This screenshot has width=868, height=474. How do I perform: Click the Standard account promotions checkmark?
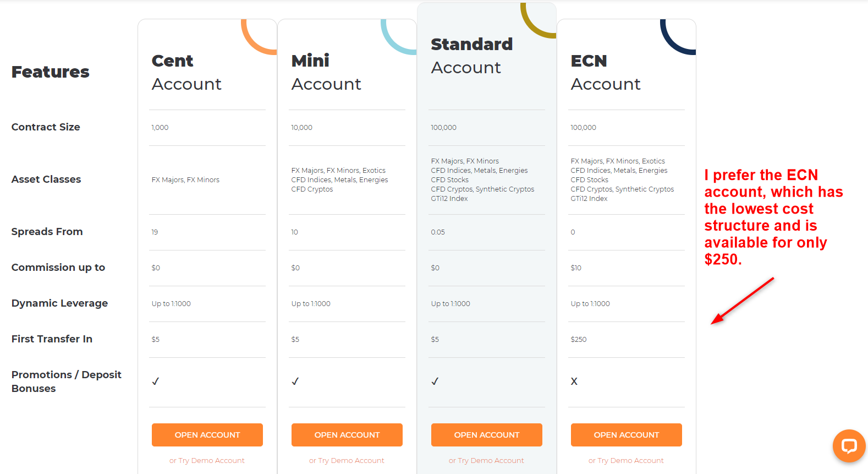(x=435, y=381)
